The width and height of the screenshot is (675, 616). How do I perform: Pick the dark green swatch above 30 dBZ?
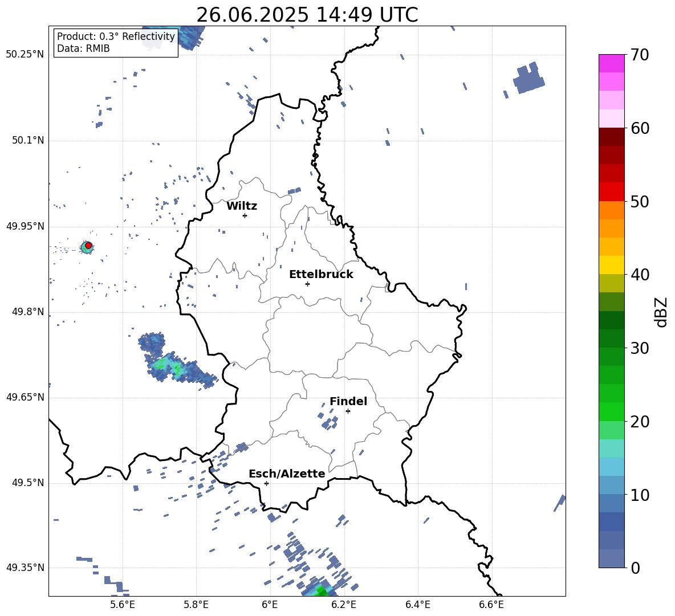click(x=611, y=320)
